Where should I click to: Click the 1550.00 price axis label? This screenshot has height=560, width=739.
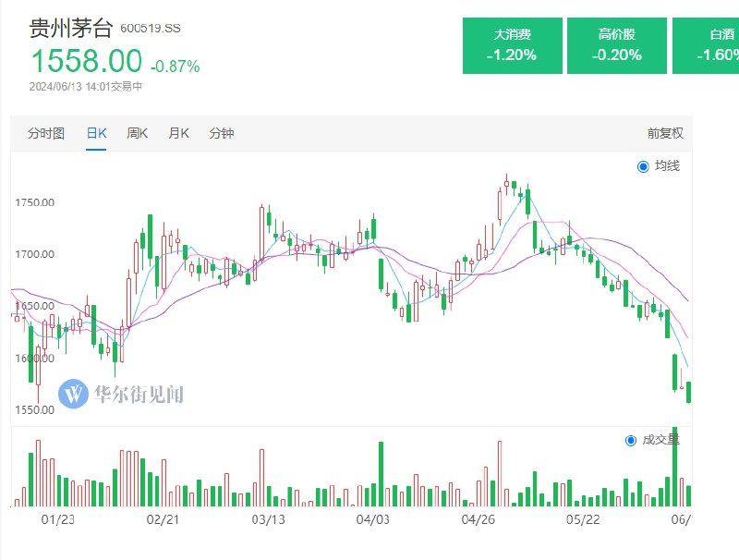34,410
